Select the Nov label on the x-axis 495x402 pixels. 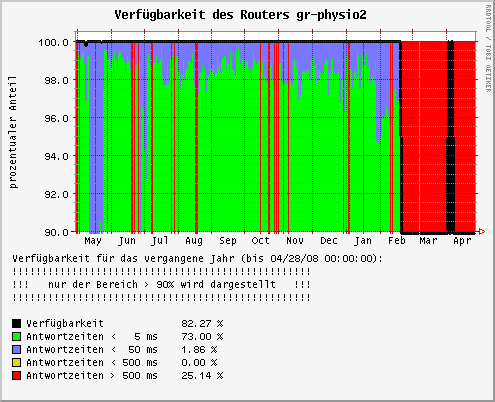295,241
